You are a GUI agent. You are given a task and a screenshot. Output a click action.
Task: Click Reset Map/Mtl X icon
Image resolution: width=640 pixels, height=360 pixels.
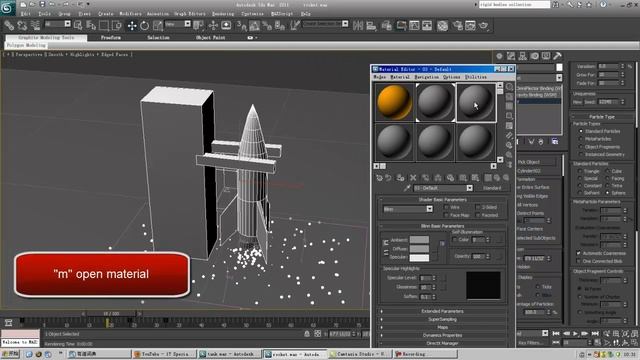coord(413,178)
